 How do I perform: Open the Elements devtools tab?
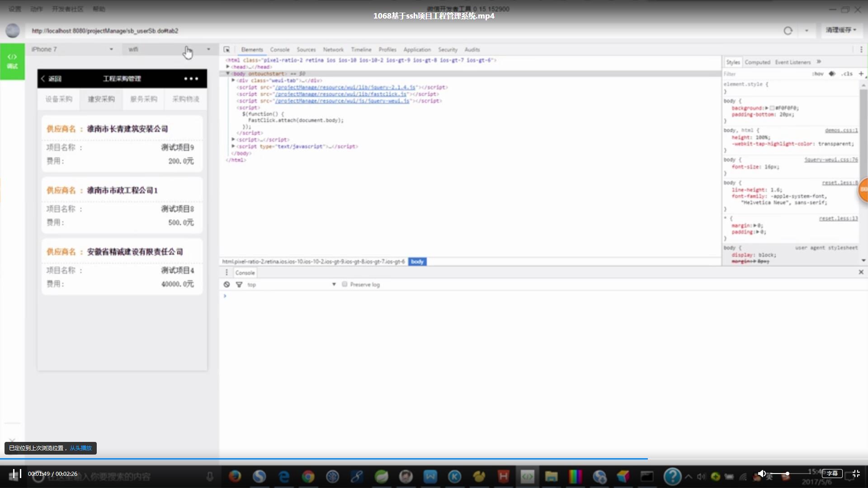(252, 50)
